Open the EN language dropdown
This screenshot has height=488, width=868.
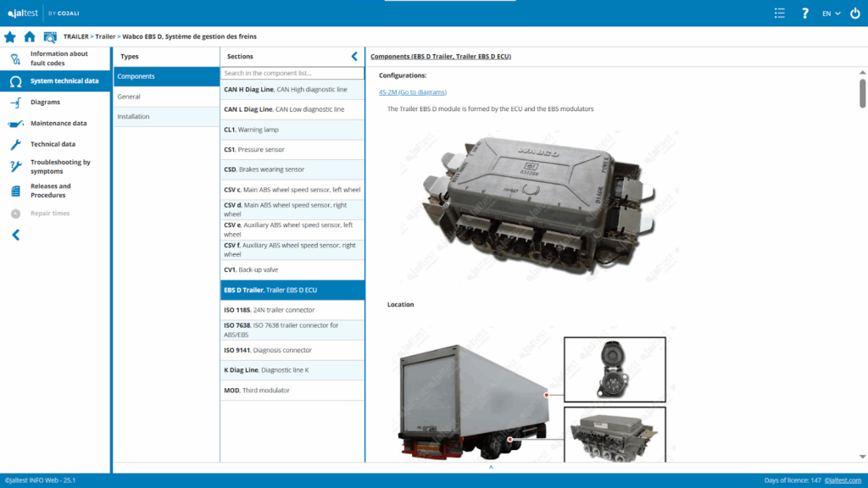(831, 14)
